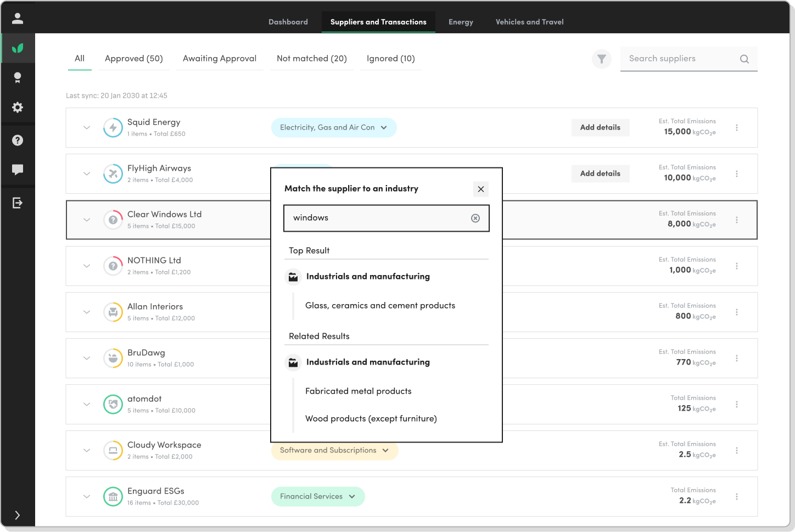Open more options for Allan Interiors
The width and height of the screenshot is (795, 532).
tap(737, 312)
